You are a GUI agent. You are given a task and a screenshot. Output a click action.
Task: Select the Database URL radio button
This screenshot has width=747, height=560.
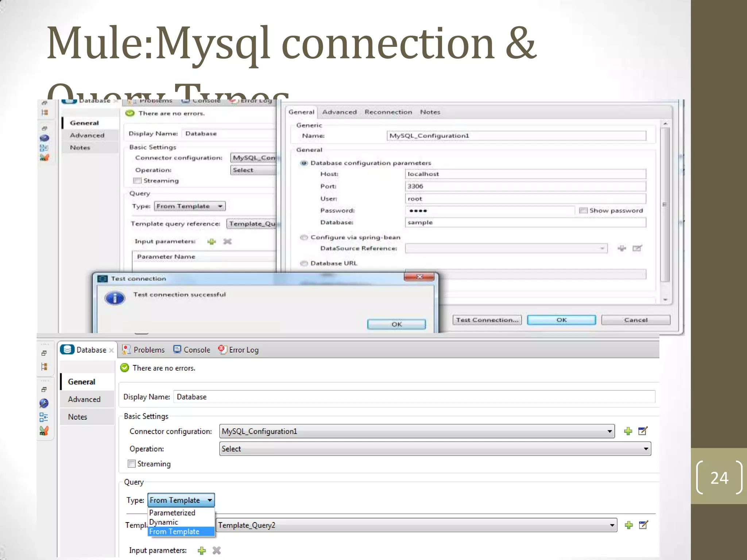(x=303, y=263)
